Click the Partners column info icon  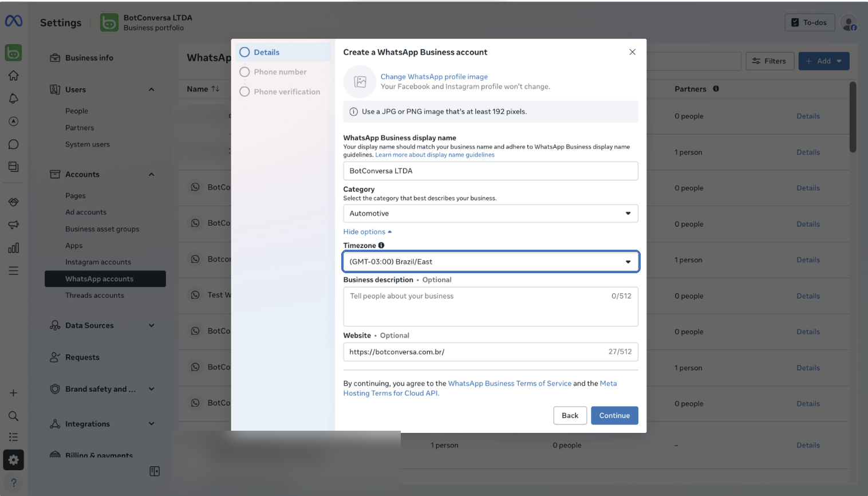pos(716,89)
